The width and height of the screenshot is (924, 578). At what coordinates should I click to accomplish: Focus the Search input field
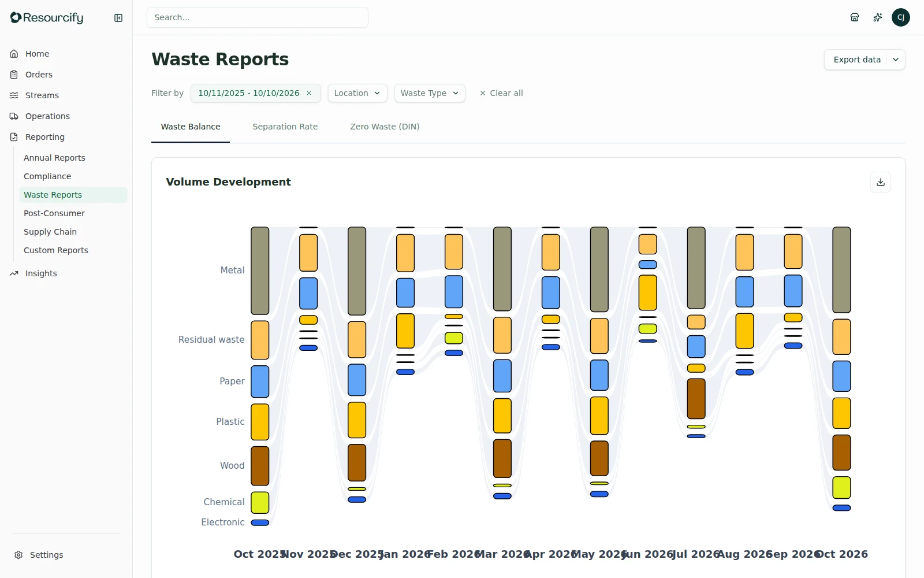(x=258, y=17)
